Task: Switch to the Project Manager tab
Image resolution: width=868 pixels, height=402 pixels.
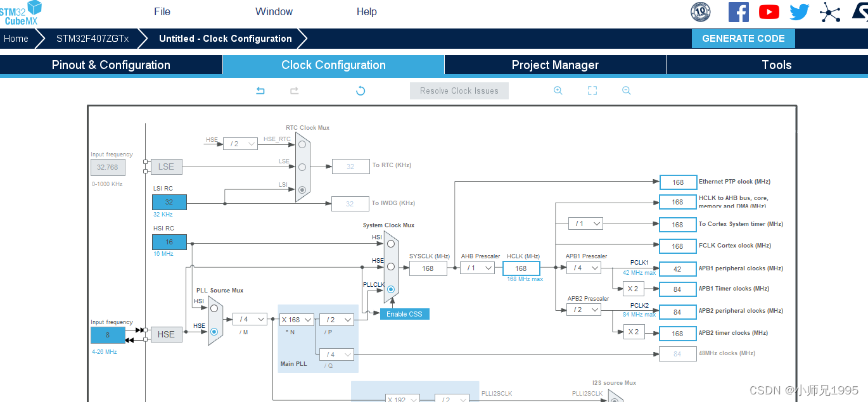Action: pyautogui.click(x=554, y=65)
